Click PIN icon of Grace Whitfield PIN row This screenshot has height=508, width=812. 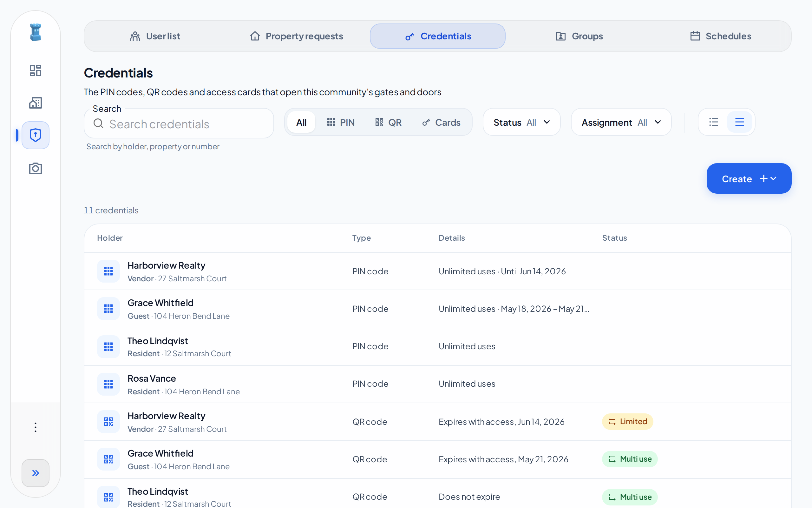[108, 309]
